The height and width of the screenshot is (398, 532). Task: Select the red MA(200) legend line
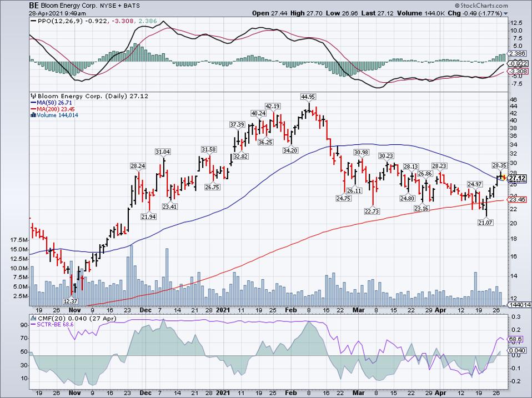click(33, 109)
